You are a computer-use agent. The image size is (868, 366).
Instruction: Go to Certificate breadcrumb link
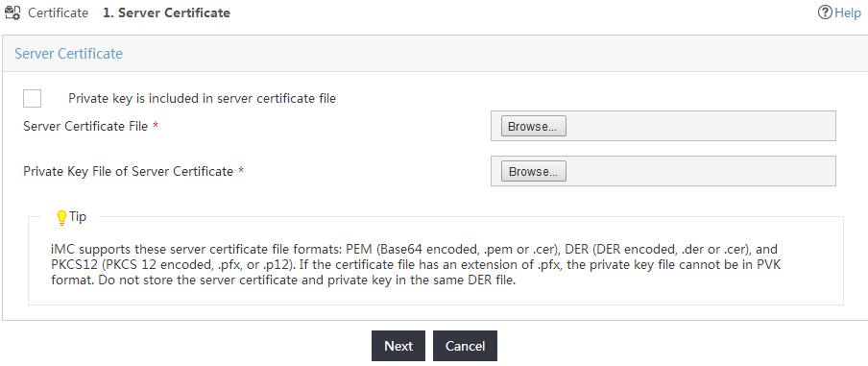(x=59, y=12)
